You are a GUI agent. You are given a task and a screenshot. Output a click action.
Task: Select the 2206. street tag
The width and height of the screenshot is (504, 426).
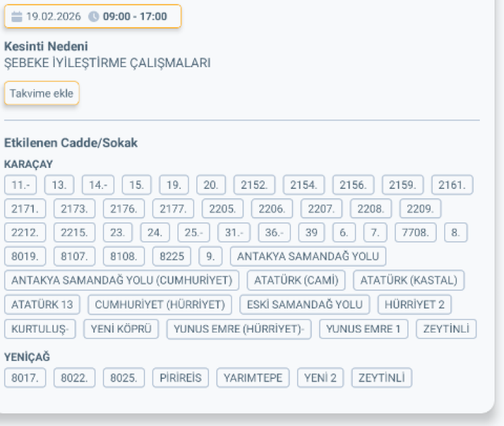272,209
